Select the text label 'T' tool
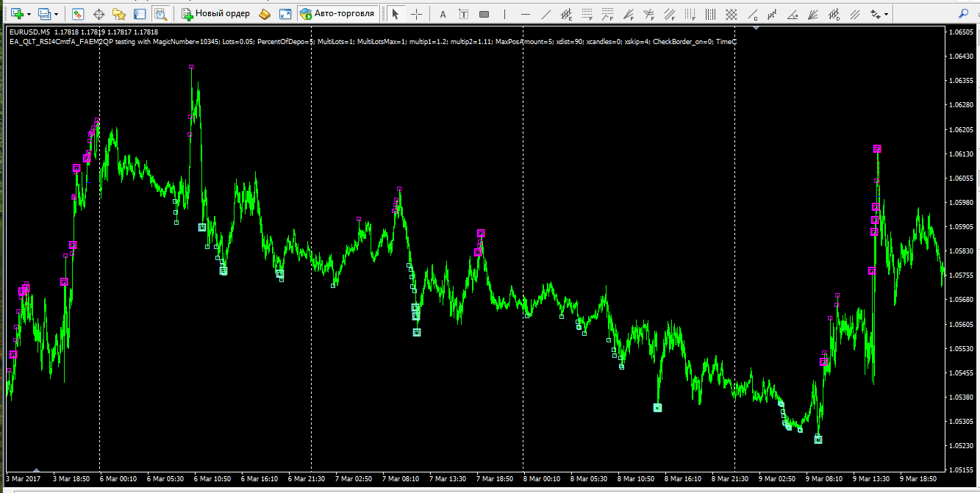The image size is (980, 493). pyautogui.click(x=463, y=13)
